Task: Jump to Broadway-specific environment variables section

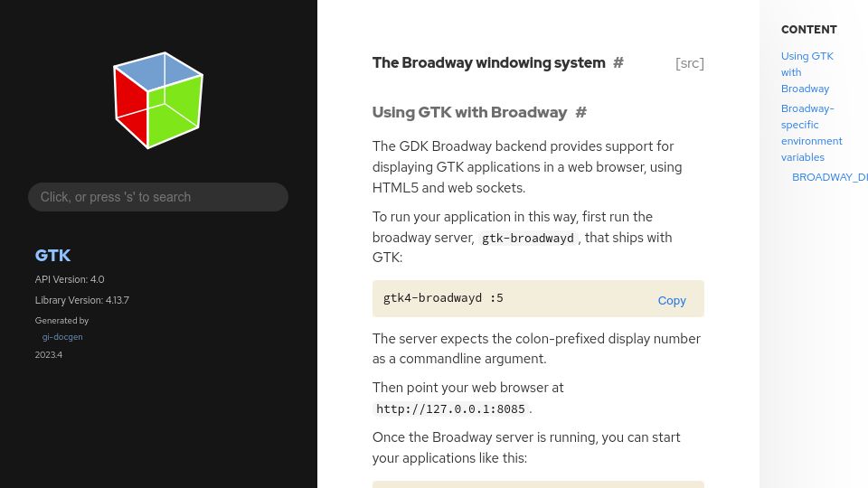Action: point(812,133)
